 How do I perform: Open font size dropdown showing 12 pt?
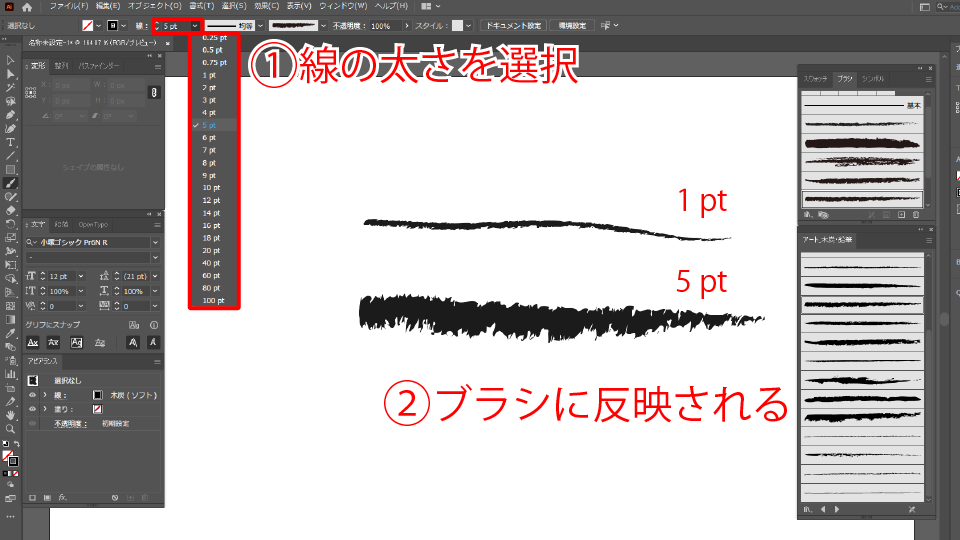click(x=81, y=276)
